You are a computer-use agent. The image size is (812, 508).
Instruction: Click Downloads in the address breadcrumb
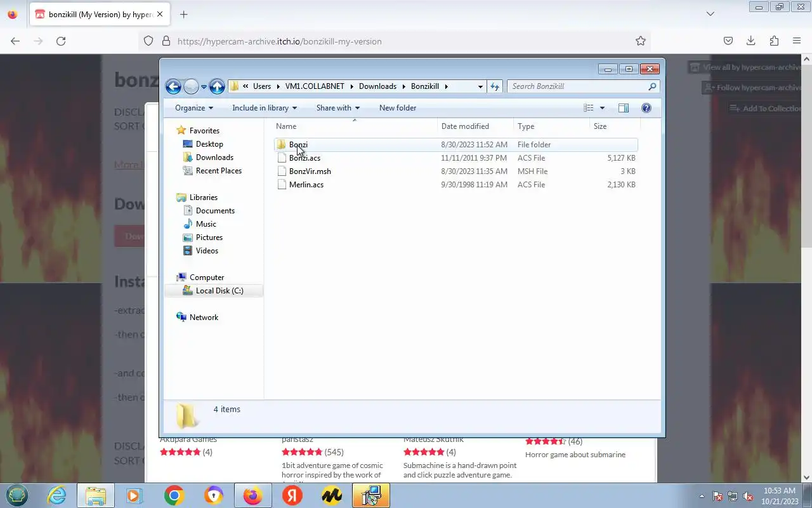[377, 86]
